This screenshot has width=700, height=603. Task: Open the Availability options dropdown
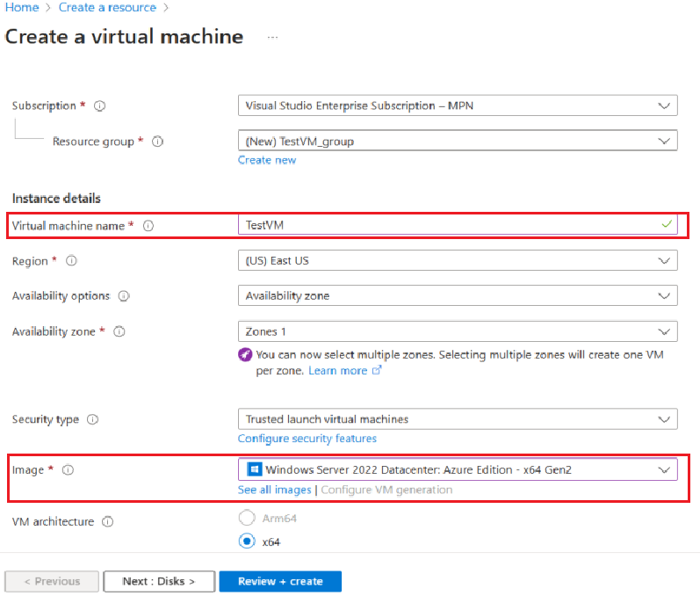[458, 295]
